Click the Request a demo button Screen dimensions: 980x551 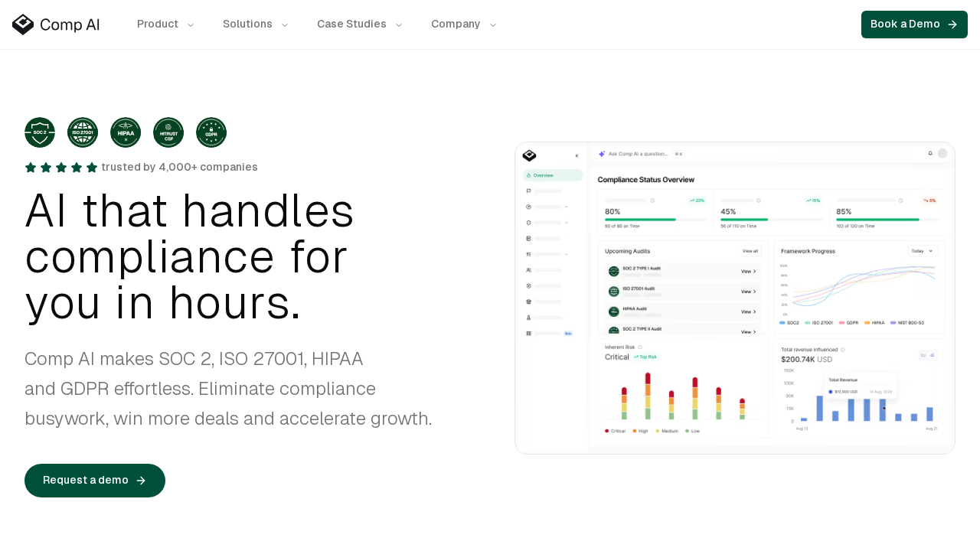[x=95, y=481]
